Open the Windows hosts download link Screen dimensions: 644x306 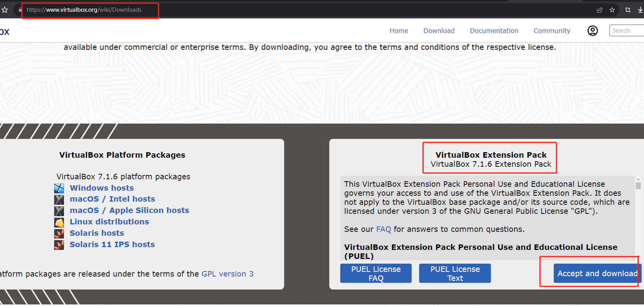(102, 188)
